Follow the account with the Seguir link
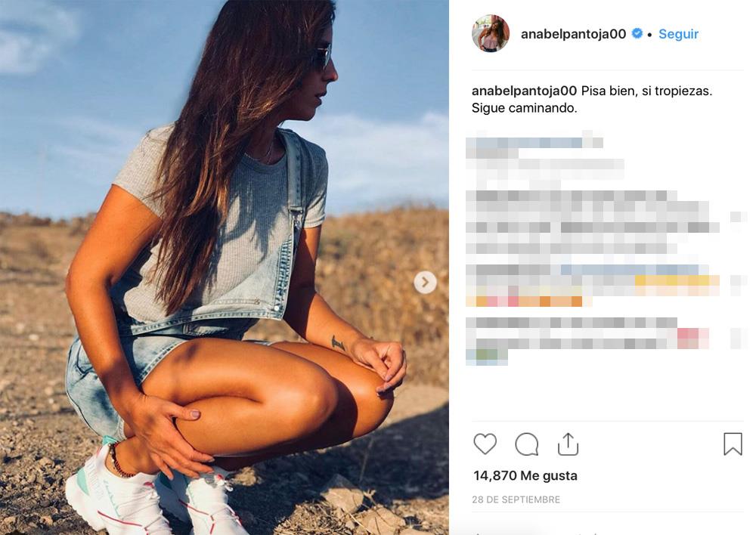This screenshot has height=535, width=756. click(x=678, y=34)
